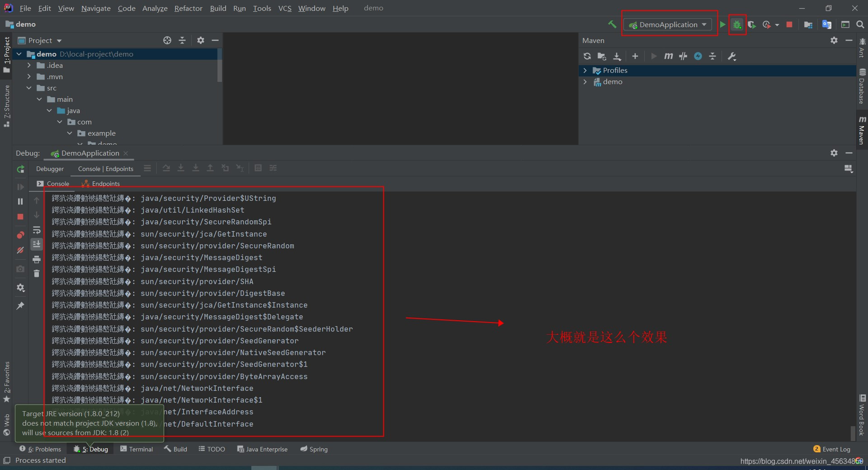This screenshot has height=470, width=868.
Task: Collapse all nodes in Project panel
Action: coord(182,40)
